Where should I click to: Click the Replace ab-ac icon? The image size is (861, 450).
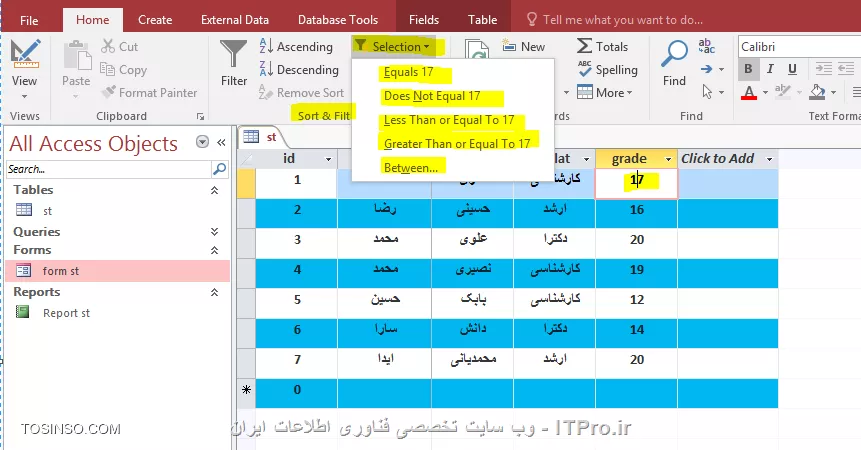click(706, 46)
